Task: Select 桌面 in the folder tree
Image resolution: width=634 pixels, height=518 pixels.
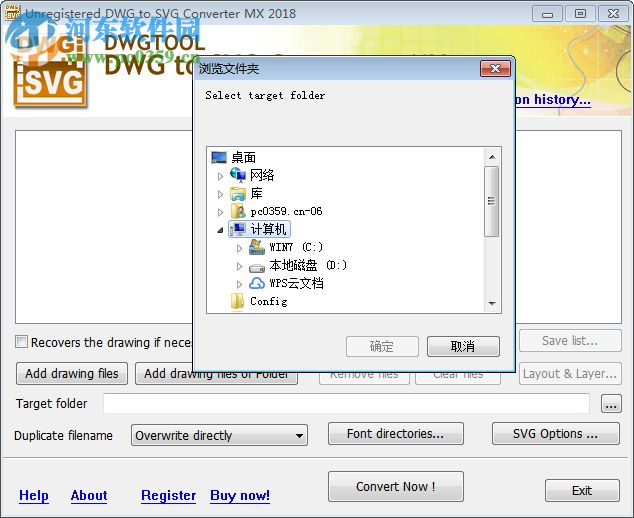Action: (x=243, y=157)
